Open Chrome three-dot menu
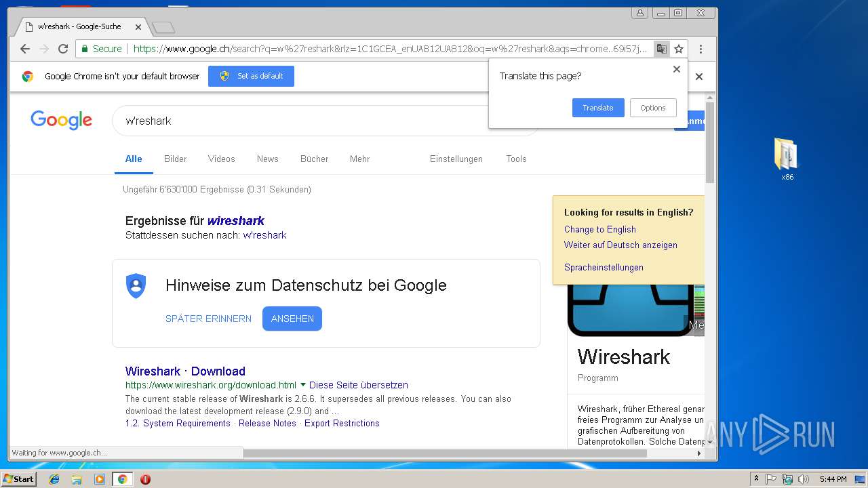868x488 pixels. 701,49
